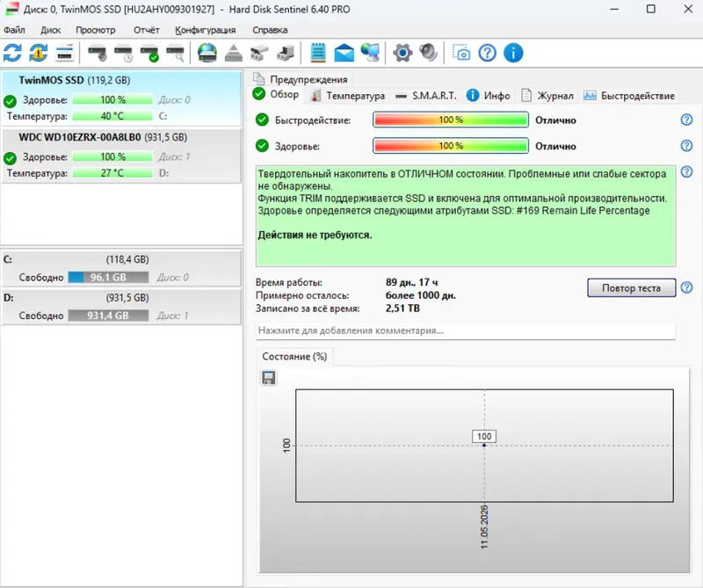Click the disk with magnifier surface test icon
Screen dimensions: 703x588
tap(175, 53)
